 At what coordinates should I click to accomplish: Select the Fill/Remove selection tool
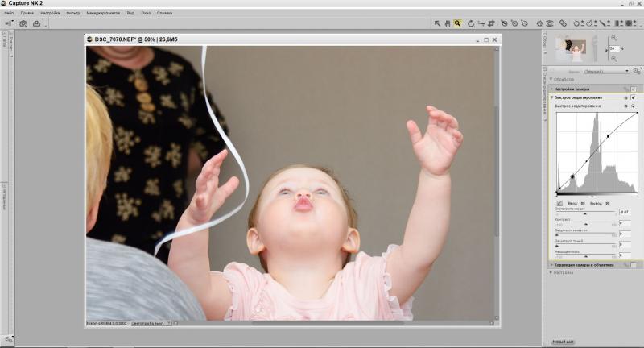pyautogui.click(x=632, y=24)
